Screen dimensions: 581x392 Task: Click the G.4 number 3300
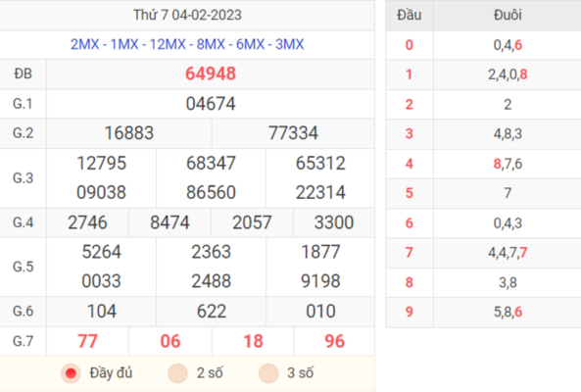coord(334,222)
